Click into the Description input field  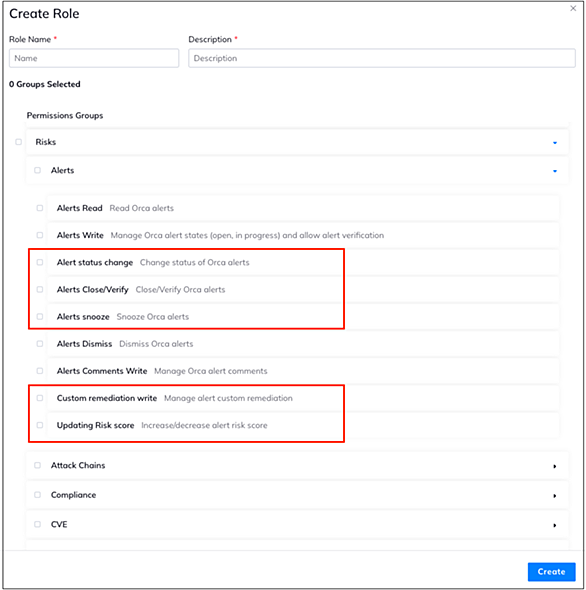[382, 58]
